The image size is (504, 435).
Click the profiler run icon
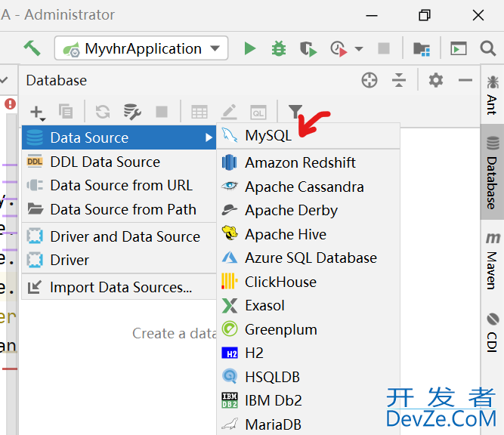(339, 49)
